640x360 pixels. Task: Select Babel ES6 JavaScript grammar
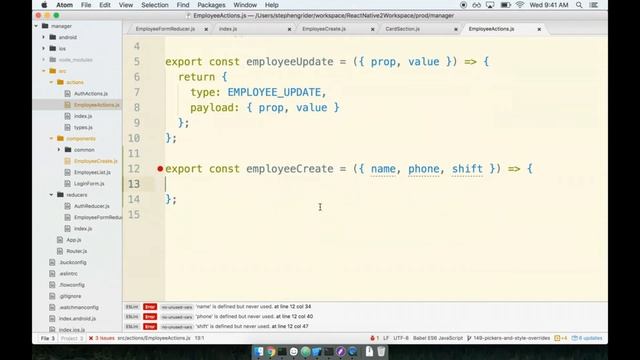(x=438, y=338)
